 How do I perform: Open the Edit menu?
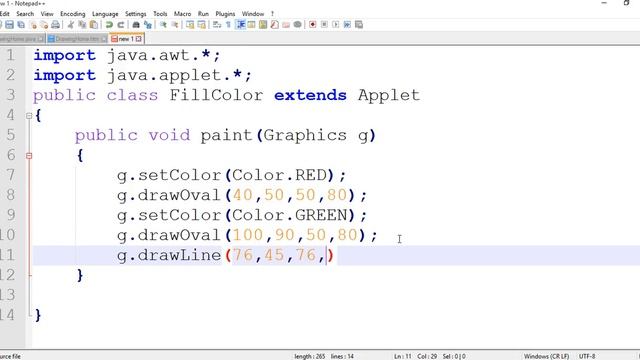[x=4, y=14]
